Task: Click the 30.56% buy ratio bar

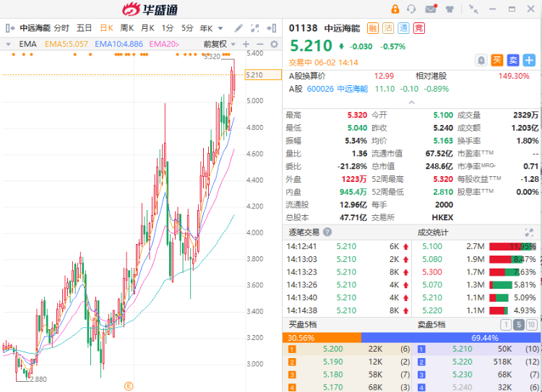Action: click(x=322, y=338)
